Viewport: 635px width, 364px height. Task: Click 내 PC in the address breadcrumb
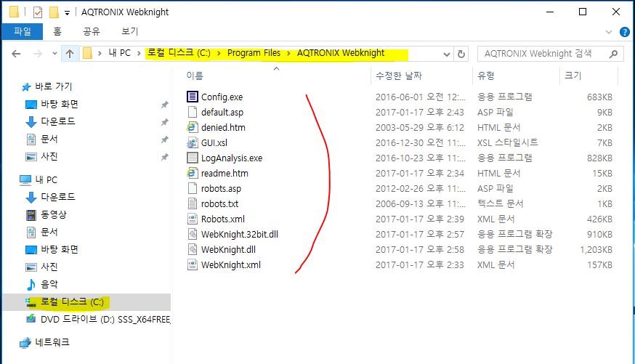tap(119, 53)
